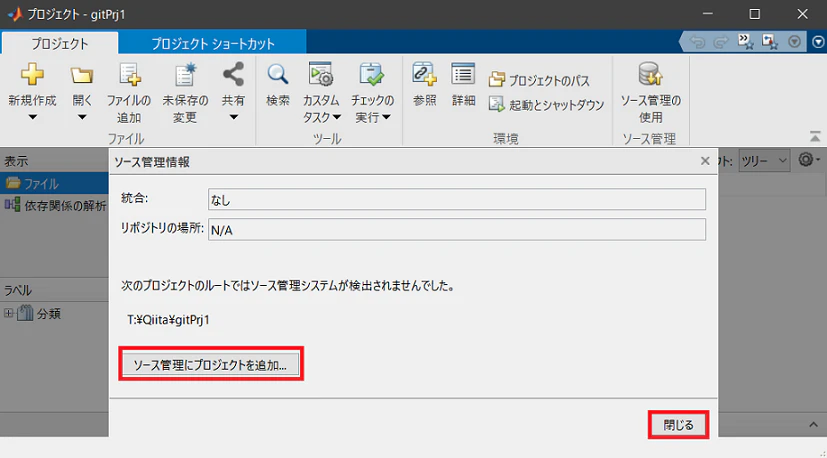This screenshot has width=827, height=458.
Task: Expand the 分類 label tree node
Action: pyautogui.click(x=8, y=313)
